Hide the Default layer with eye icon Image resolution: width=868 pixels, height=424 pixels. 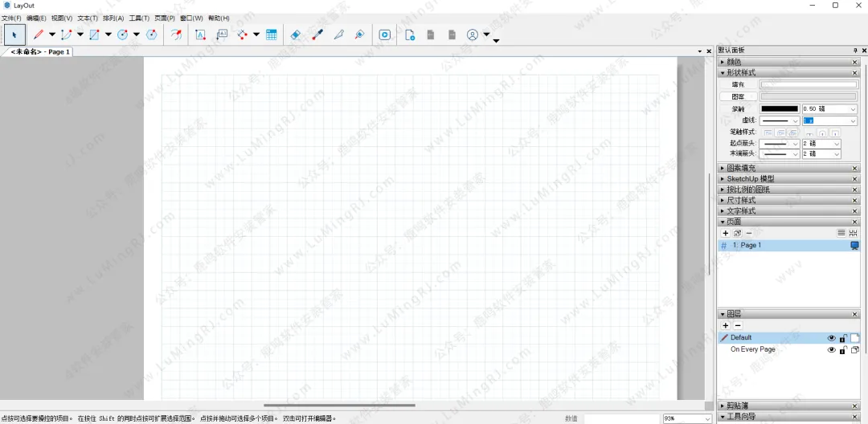click(x=832, y=338)
